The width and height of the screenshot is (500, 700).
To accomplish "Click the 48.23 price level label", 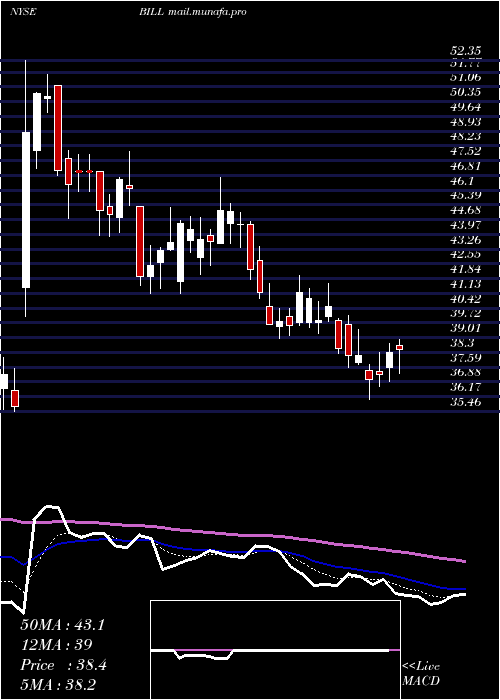I will [465, 136].
